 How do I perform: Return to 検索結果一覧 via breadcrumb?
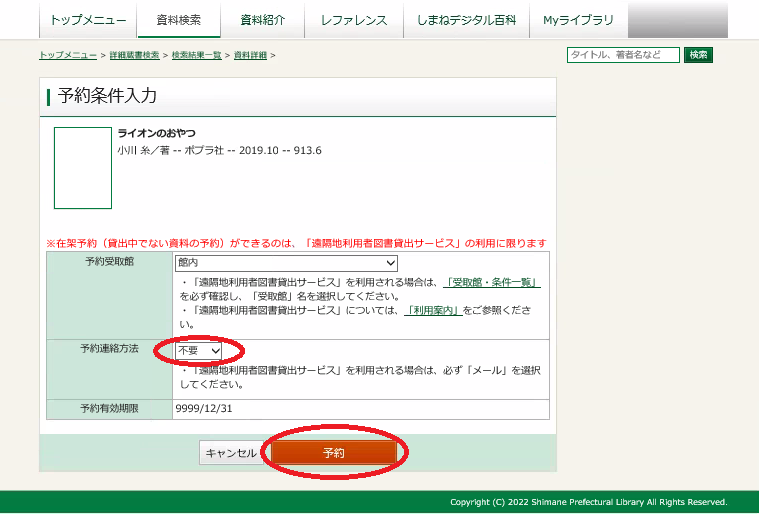click(197, 55)
